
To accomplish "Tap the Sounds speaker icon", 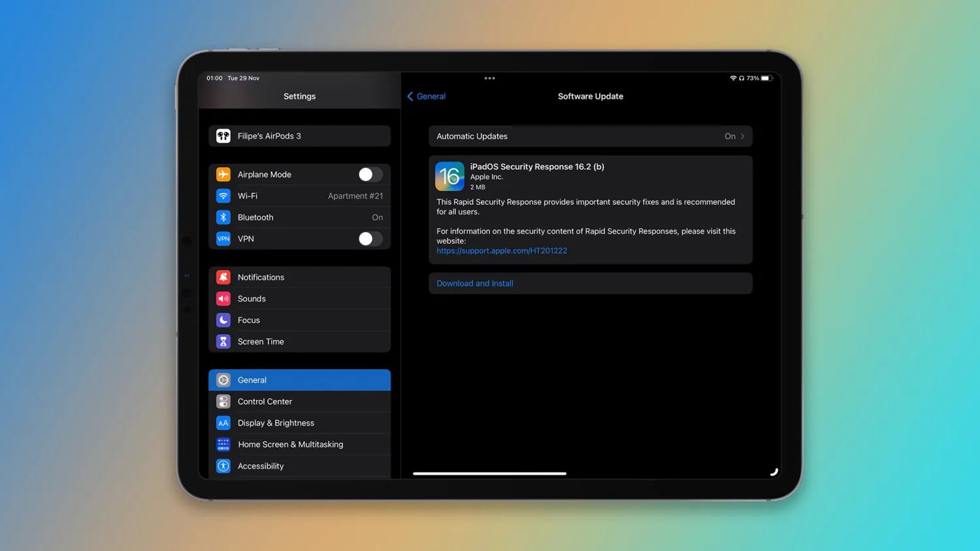I will pyautogui.click(x=223, y=299).
